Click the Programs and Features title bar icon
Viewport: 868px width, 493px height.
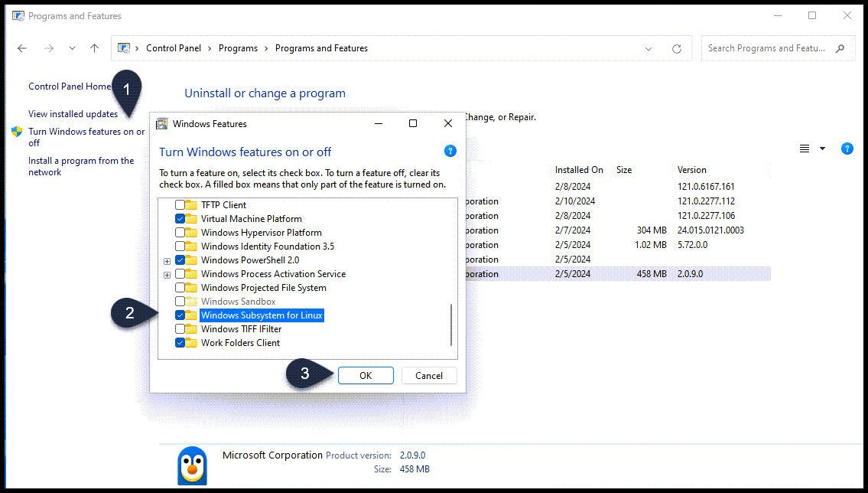18,16
